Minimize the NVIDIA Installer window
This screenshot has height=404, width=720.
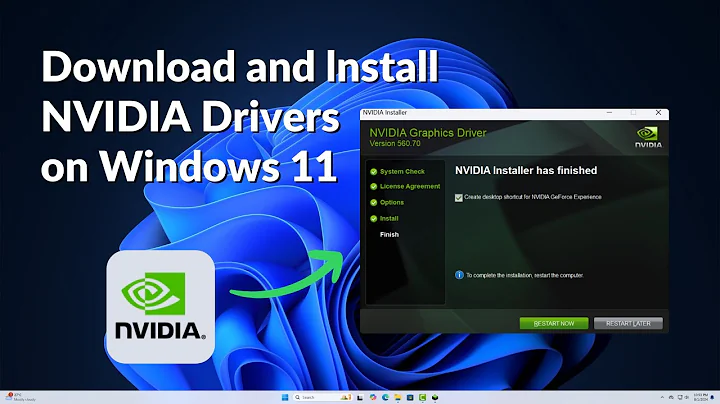(x=609, y=112)
